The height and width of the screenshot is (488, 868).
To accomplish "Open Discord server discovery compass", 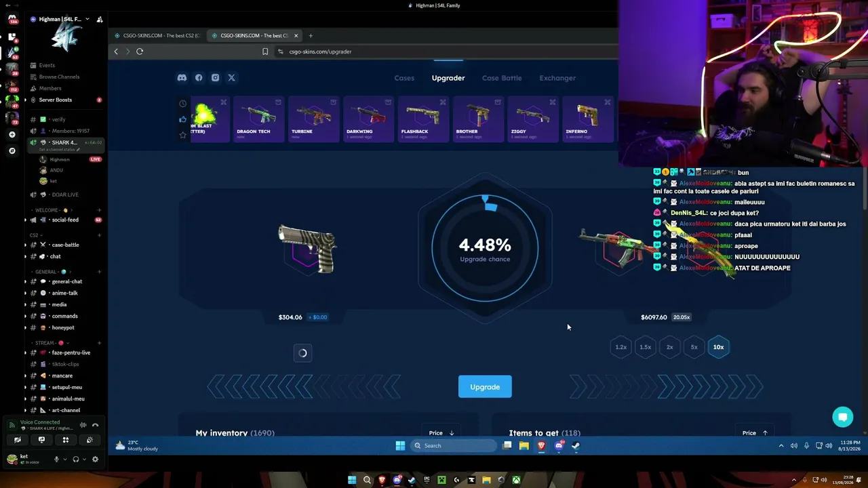I will (x=12, y=150).
